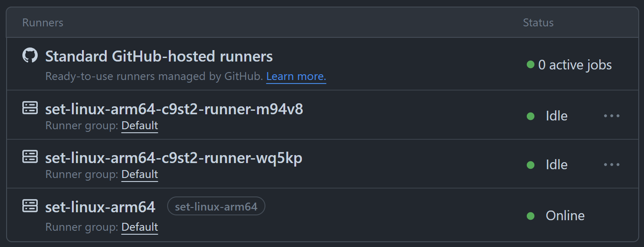Open Default runner group for runner-m94v8
Screen dimensions: 644x247
click(x=140, y=126)
